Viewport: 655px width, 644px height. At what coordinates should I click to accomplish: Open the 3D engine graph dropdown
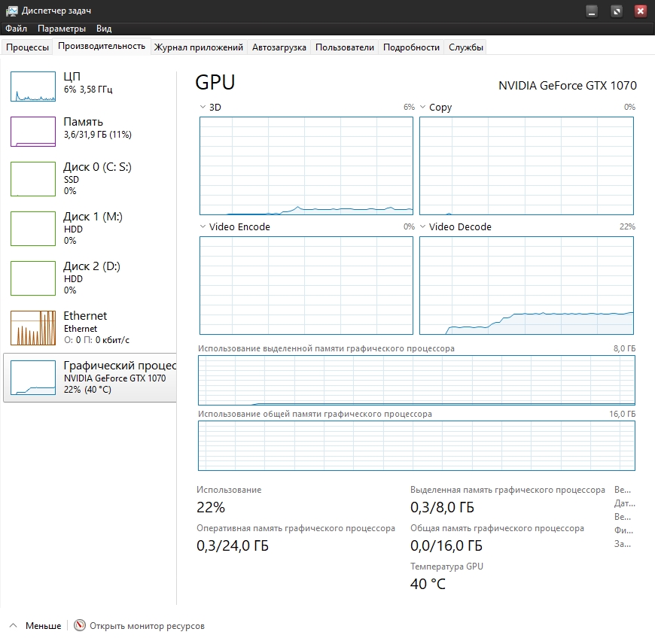point(203,108)
